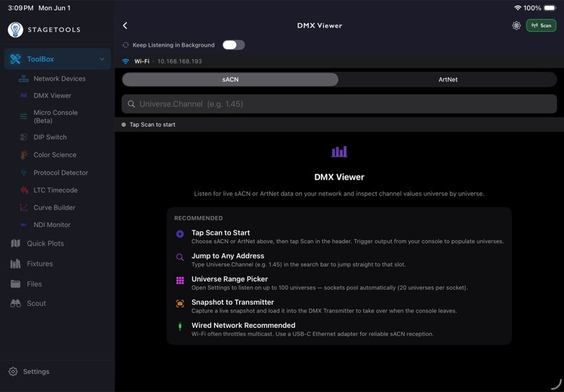Open DMX Viewer settings gear in header
564x392 pixels.
pos(516,25)
